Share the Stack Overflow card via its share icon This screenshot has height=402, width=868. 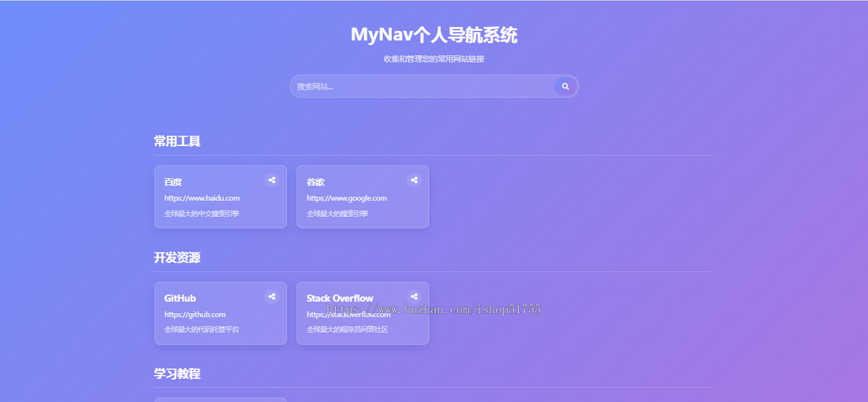(x=414, y=296)
